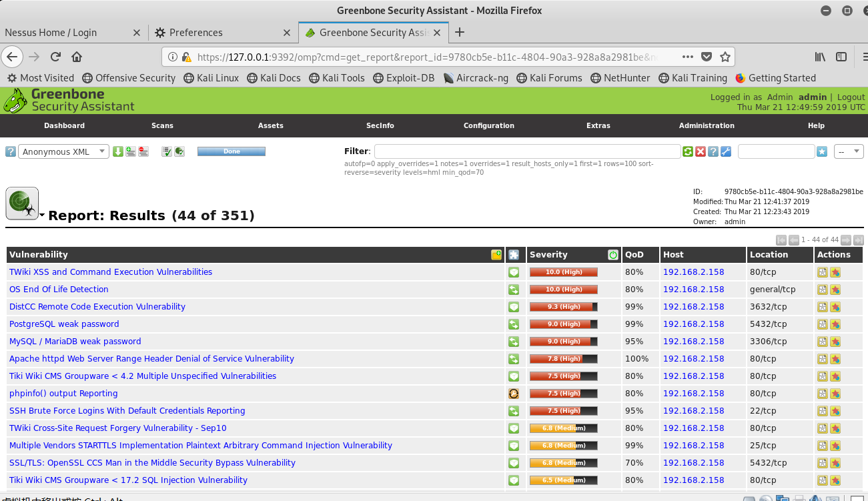The height and width of the screenshot is (501, 868).
Task: Click into the Filter text field
Action: point(527,151)
